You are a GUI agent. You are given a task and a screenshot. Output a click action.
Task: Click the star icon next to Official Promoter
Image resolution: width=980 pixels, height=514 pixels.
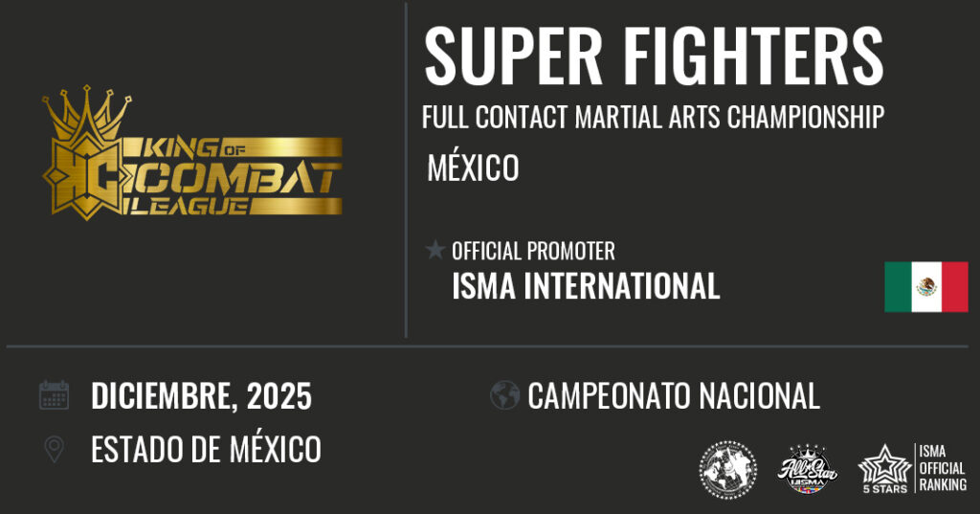(435, 251)
